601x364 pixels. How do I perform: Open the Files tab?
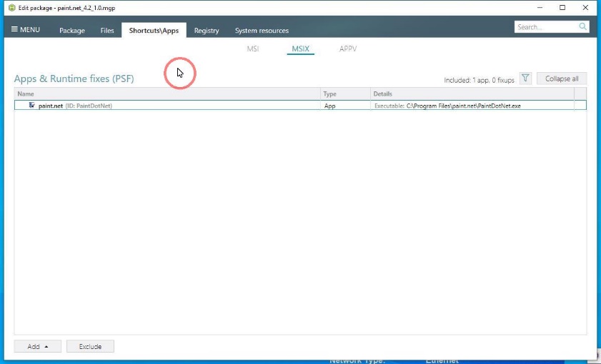click(107, 31)
